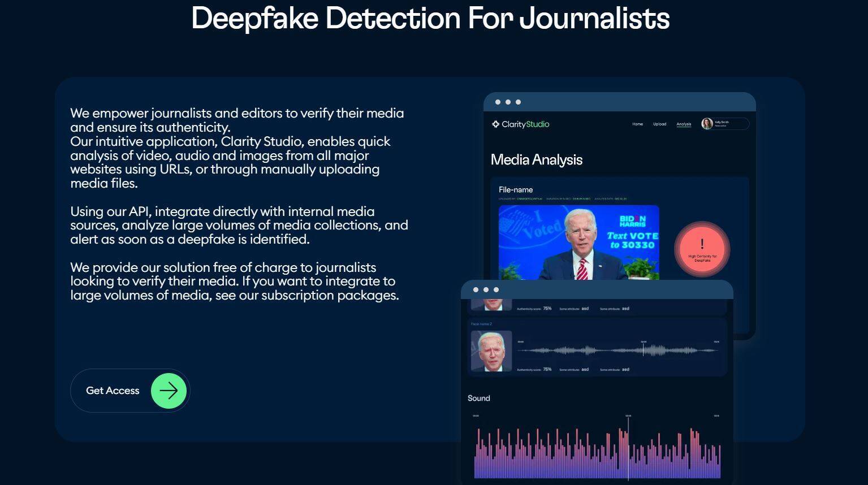Click the ClarityStudio star logo icon
Screen dimensions: 868x485
(x=495, y=124)
